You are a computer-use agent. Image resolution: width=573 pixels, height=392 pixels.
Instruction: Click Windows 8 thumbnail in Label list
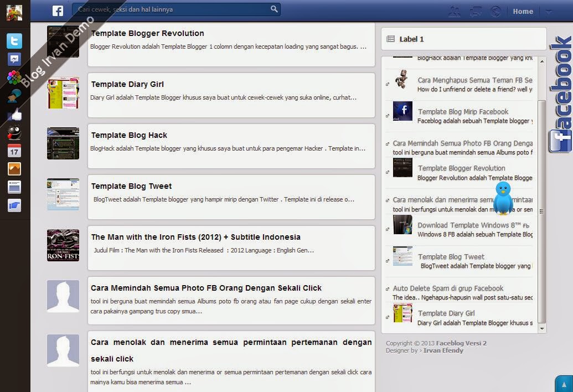point(402,224)
